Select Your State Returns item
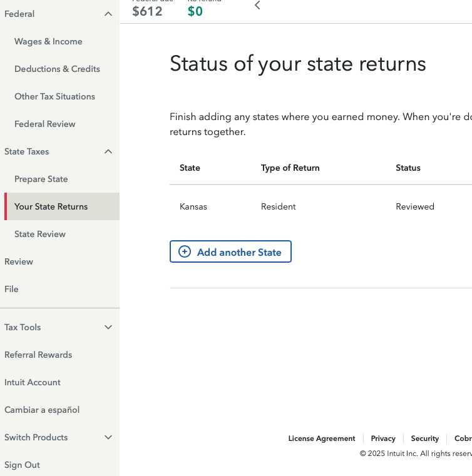Screen dimensions: 472x476 click(62, 206)
